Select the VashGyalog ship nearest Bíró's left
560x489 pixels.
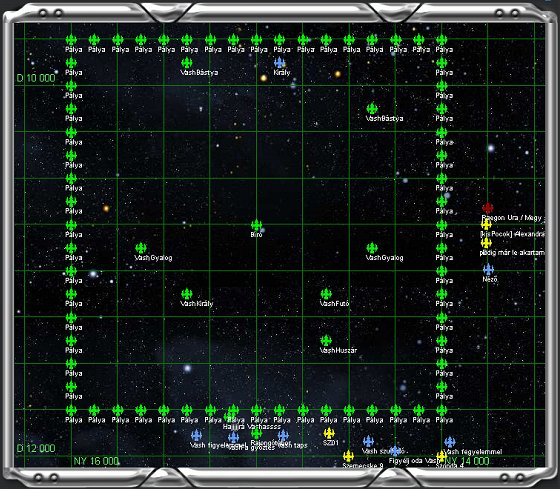pos(141,248)
